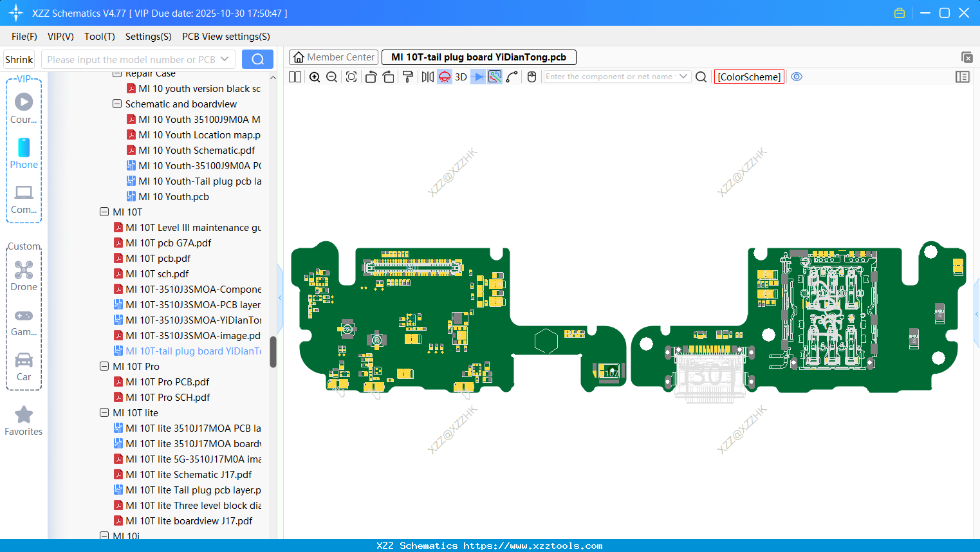
Task: Collapse the MI 10T Pro section
Action: coord(104,366)
